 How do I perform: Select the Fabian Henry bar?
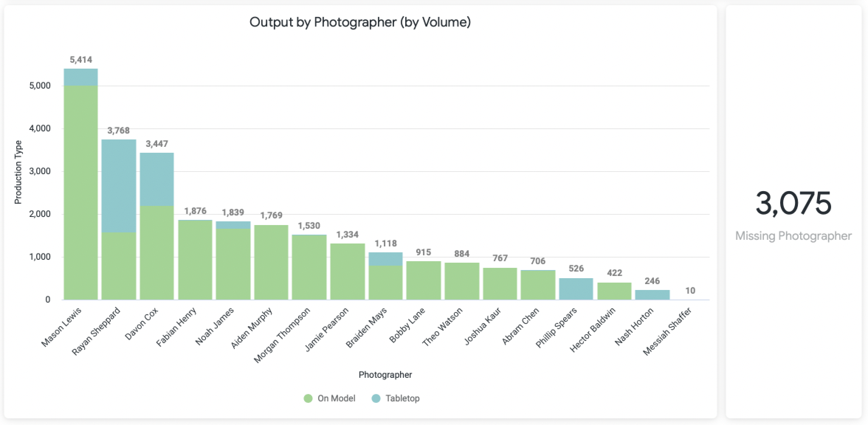[x=195, y=260]
